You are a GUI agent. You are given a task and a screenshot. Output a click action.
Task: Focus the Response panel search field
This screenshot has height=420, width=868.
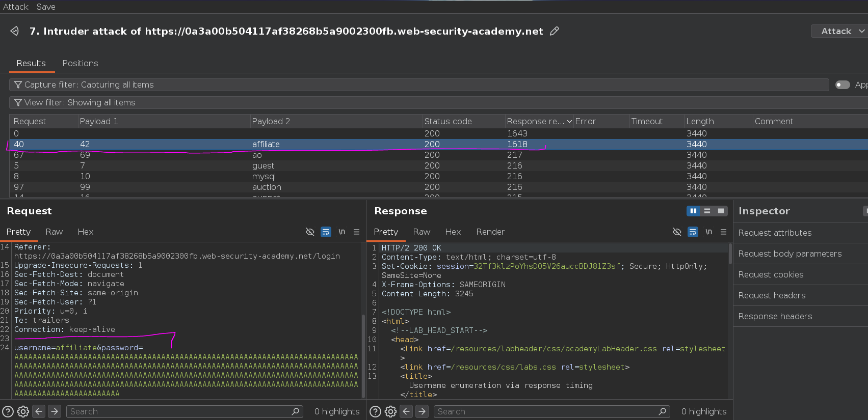(x=552, y=411)
